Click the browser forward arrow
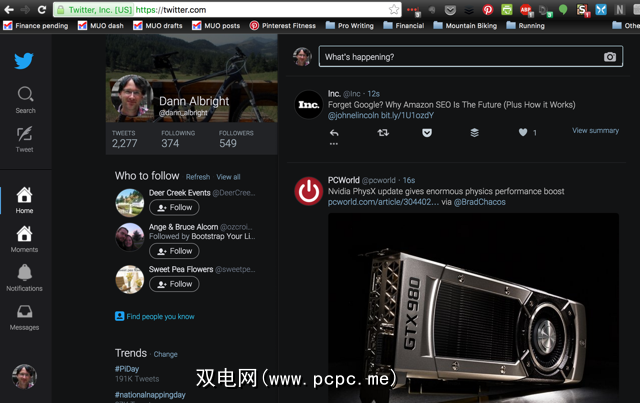 (25, 9)
